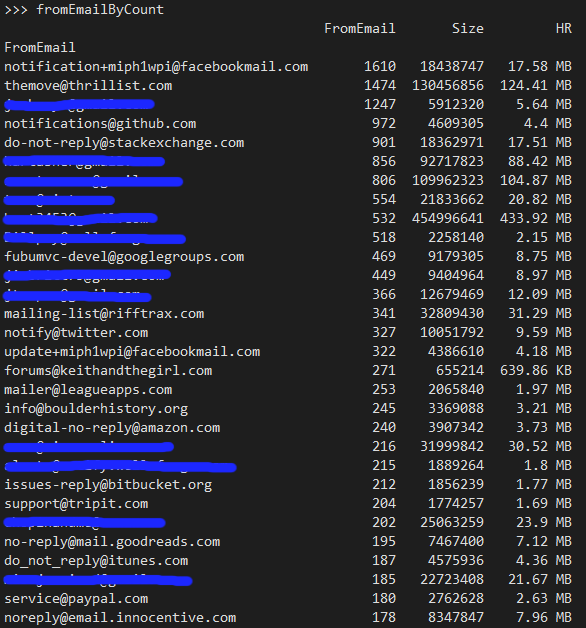This screenshot has height=628, width=586.
Task: Select issues-reply@bitbucket.org address
Action: point(108,485)
